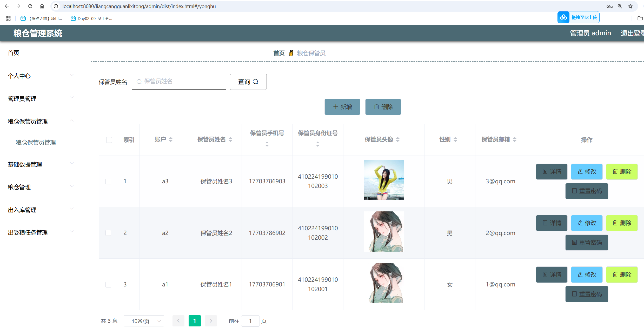Open the browser apps grid icon
Image resolution: width=644 pixels, height=335 pixels.
click(8, 18)
